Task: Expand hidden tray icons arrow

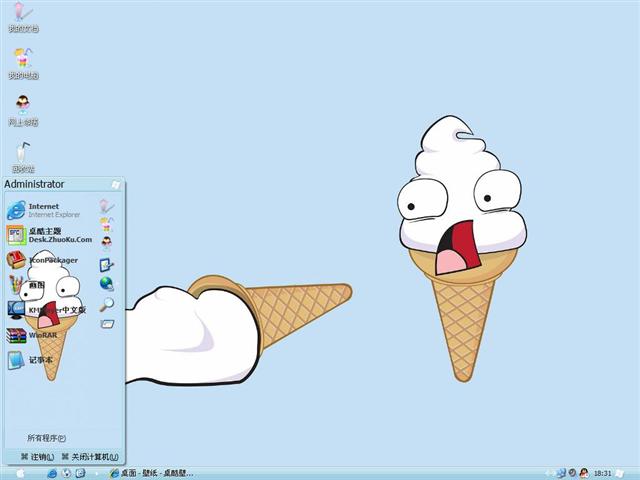Action: pos(550,473)
